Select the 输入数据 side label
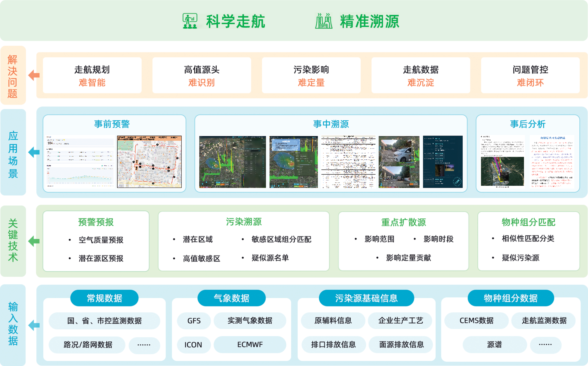 pos(13,325)
